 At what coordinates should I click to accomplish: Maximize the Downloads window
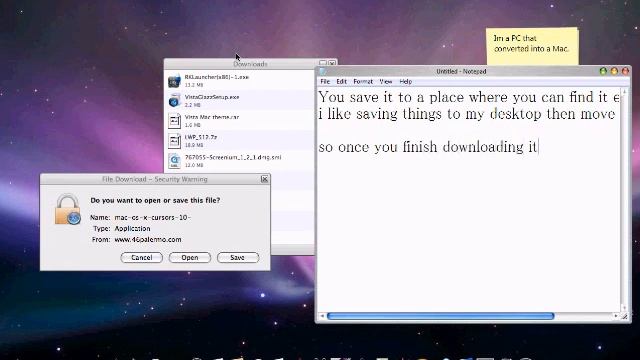click(323, 63)
